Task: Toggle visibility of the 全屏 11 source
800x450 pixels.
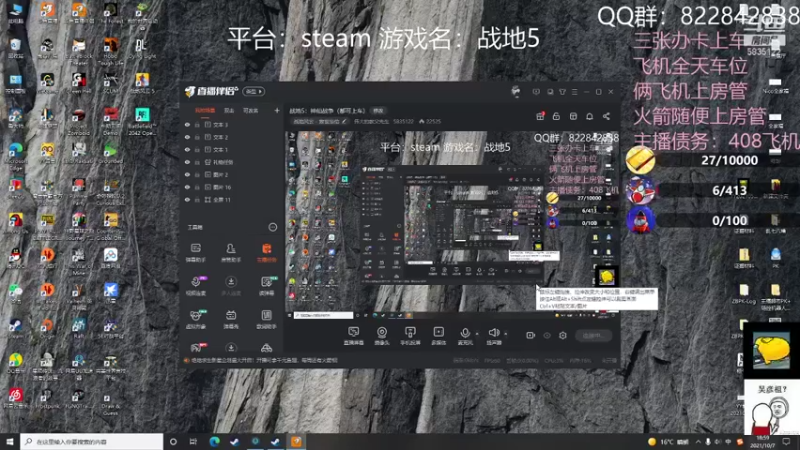Action: 187,199
